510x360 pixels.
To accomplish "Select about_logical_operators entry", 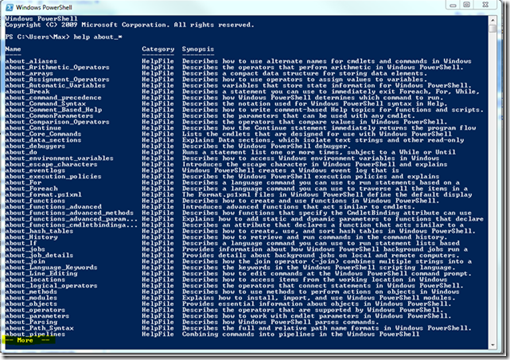I will (x=51, y=286).
